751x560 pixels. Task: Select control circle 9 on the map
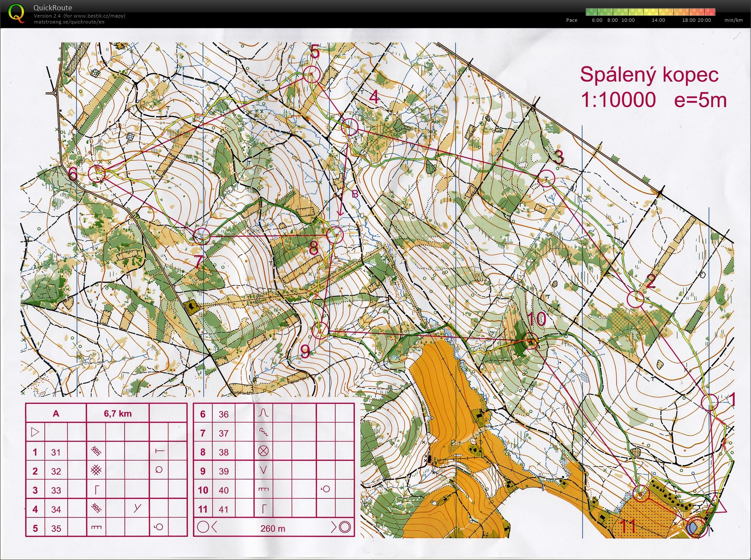[x=320, y=330]
